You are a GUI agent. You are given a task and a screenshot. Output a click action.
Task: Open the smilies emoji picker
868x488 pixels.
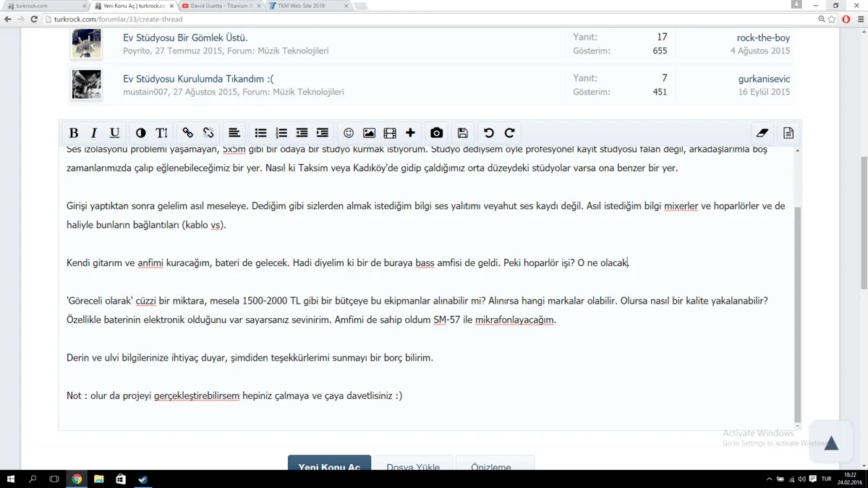[x=349, y=133]
